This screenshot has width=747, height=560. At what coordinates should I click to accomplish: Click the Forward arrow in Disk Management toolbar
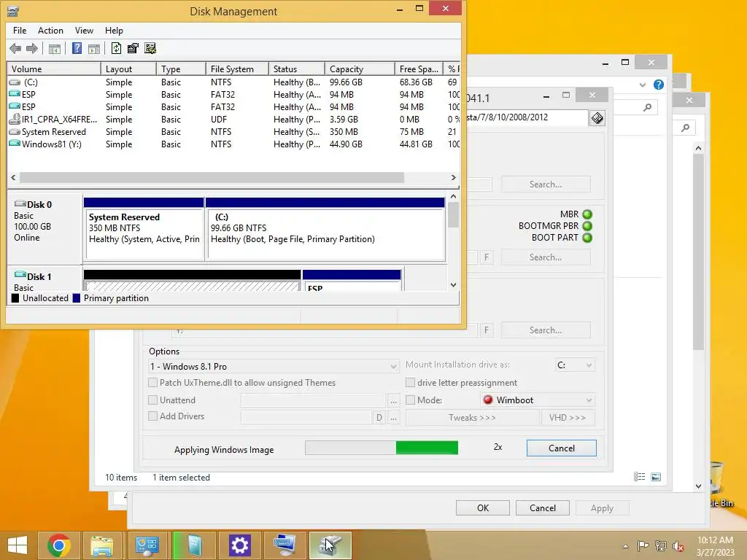(x=32, y=48)
